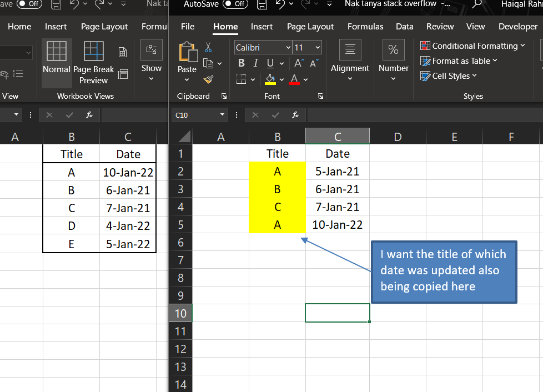Select yellow cell B in row 3
The height and width of the screenshot is (392, 543).
(278, 189)
